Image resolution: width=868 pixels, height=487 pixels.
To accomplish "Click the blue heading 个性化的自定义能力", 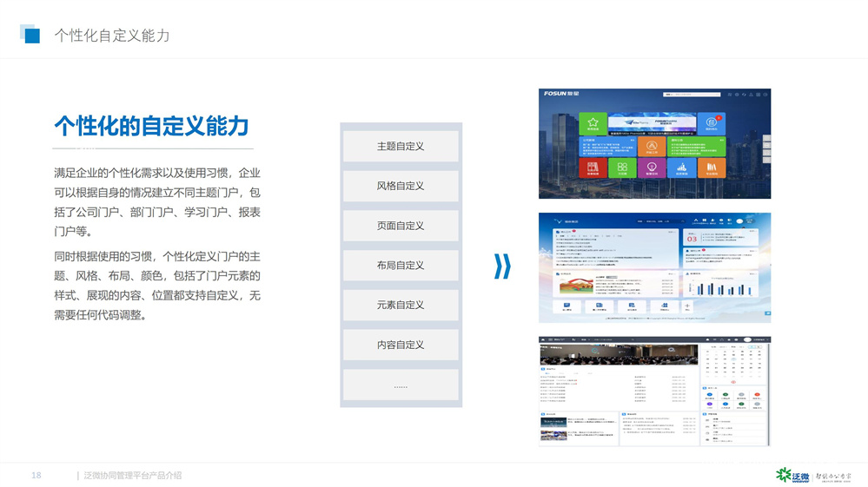I will 151,126.
